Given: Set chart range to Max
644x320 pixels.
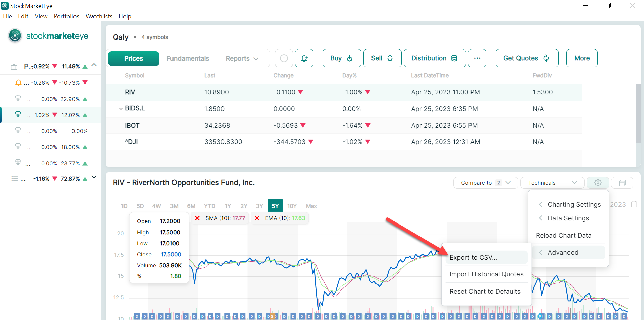Looking at the screenshot, I should click(311, 206).
